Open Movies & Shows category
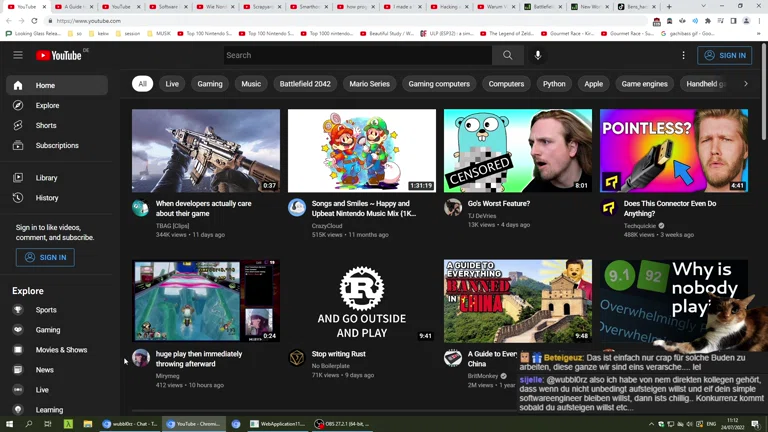Image resolution: width=768 pixels, height=432 pixels. pyautogui.click(x=57, y=350)
